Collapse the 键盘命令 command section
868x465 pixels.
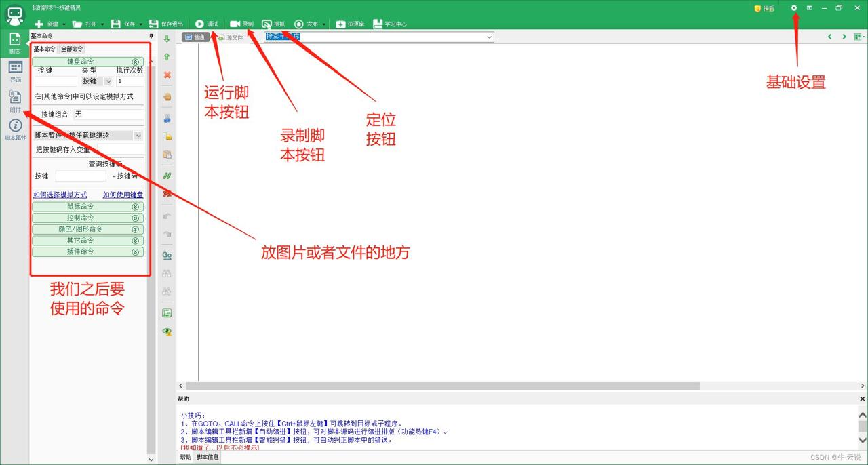coord(136,61)
